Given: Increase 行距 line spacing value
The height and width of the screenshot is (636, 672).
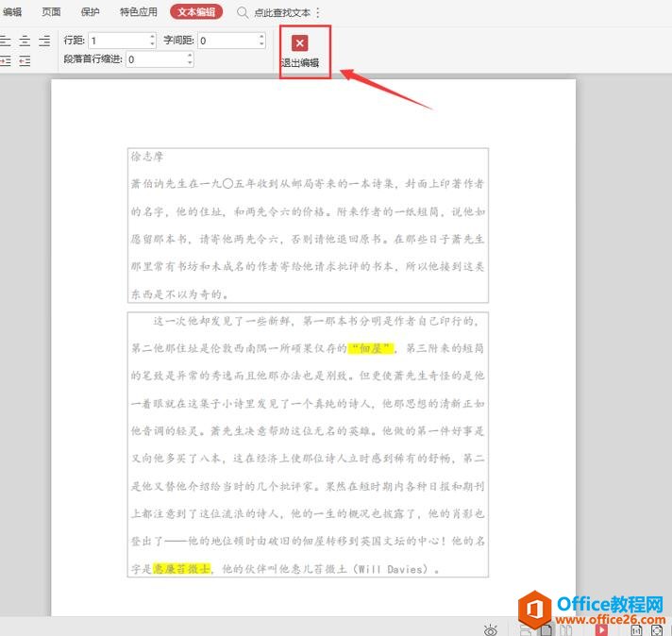Looking at the screenshot, I should coord(153,37).
